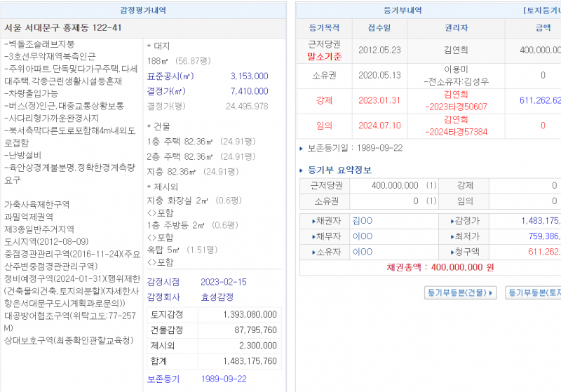
Task: Click the 말소기준 red label
Action: point(324,57)
